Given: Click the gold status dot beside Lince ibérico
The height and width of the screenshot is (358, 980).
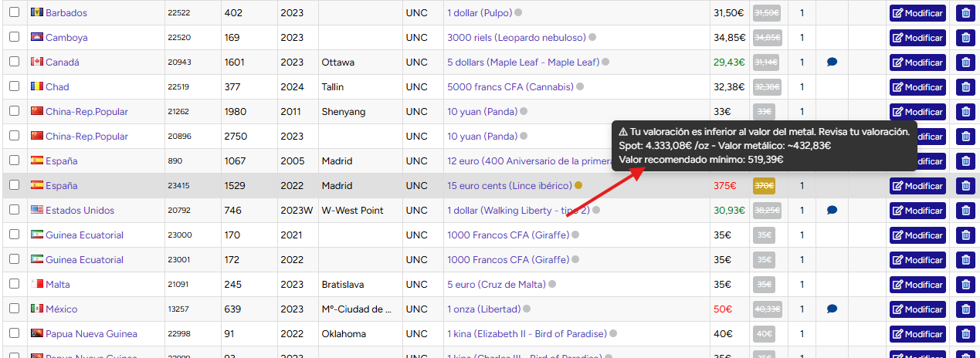Looking at the screenshot, I should tap(578, 185).
